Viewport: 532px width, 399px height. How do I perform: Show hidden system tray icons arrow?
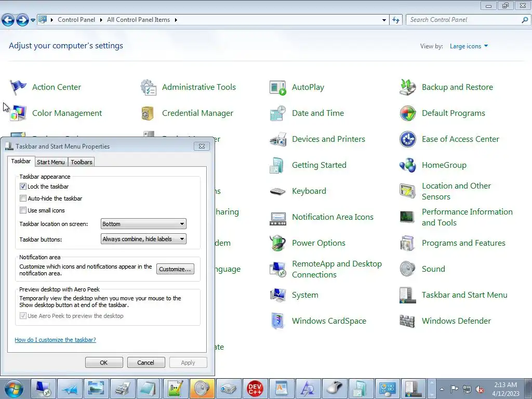[442, 389]
